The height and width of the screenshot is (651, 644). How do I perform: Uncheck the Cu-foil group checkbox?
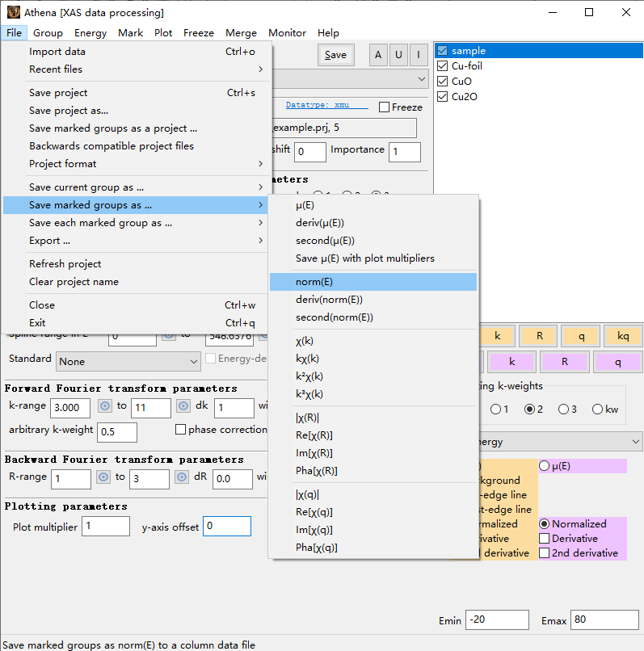pyautogui.click(x=443, y=66)
